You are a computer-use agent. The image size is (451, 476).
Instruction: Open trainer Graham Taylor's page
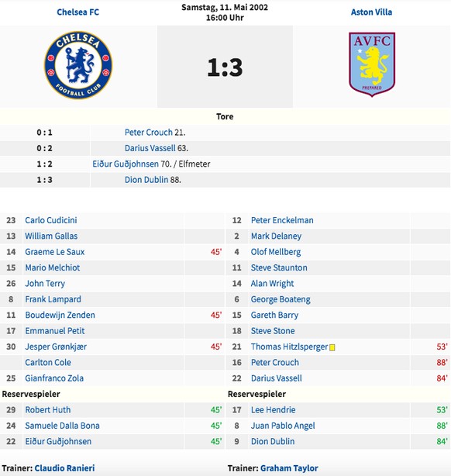point(289,467)
